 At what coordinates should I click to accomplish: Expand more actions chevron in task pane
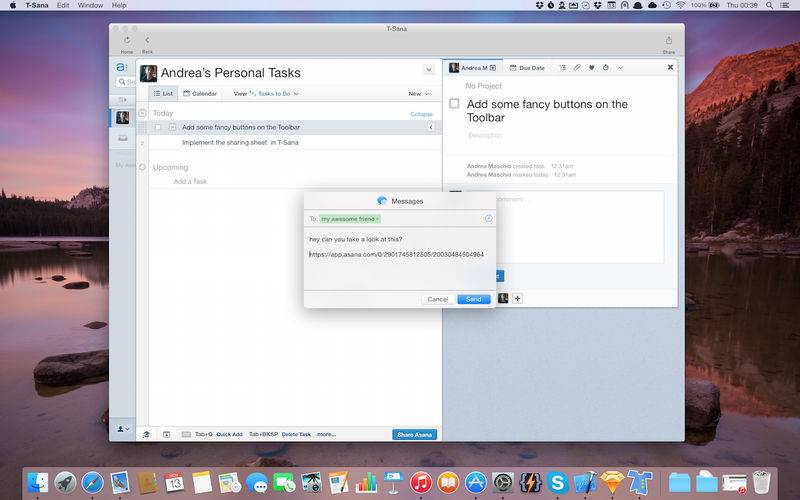(620, 67)
